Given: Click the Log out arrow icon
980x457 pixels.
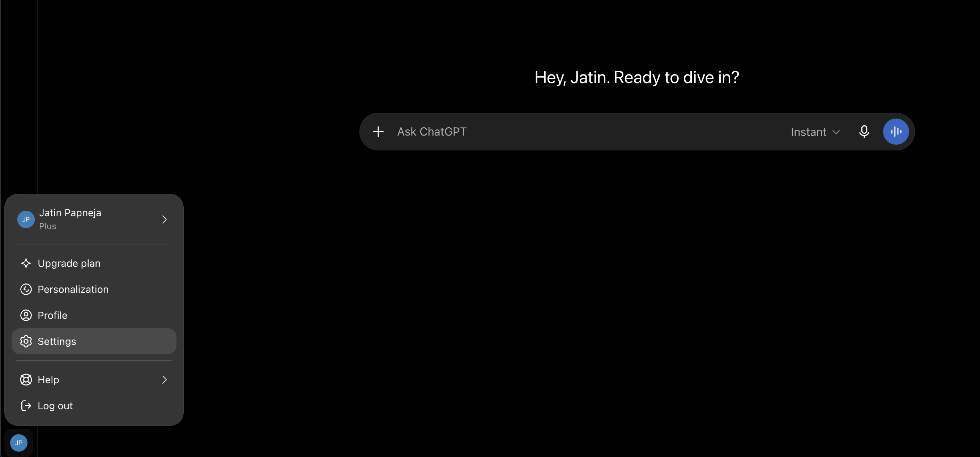Looking at the screenshot, I should tap(26, 406).
